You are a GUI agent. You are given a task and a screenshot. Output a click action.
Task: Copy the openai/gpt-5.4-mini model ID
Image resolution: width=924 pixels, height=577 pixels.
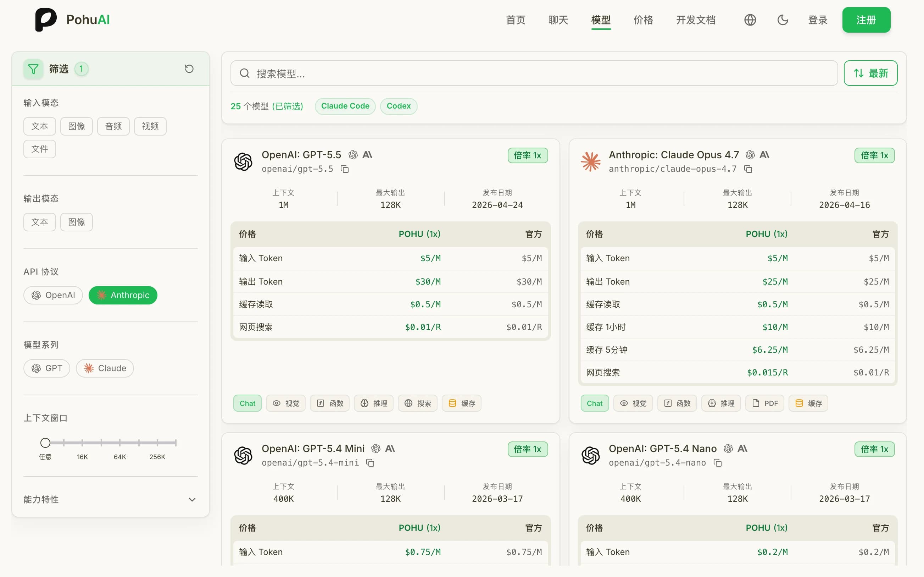(370, 463)
